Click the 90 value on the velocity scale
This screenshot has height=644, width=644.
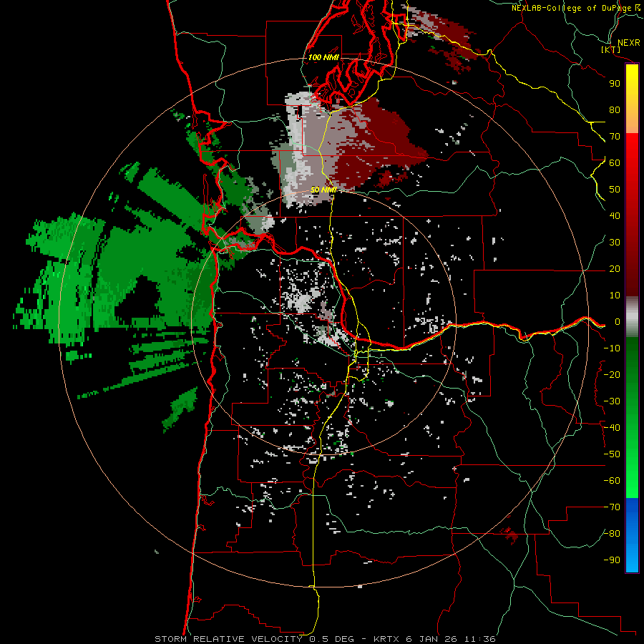[x=615, y=84]
